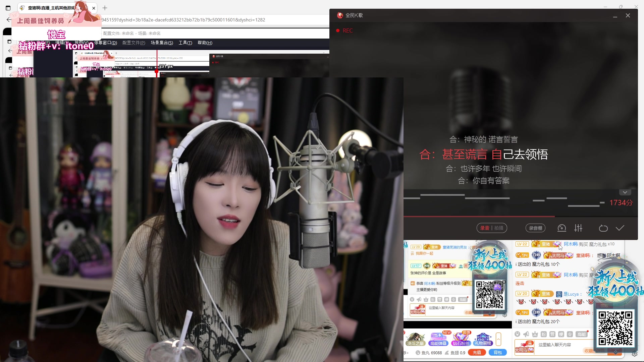Switch recording mode to 拍摄

[x=499, y=228]
